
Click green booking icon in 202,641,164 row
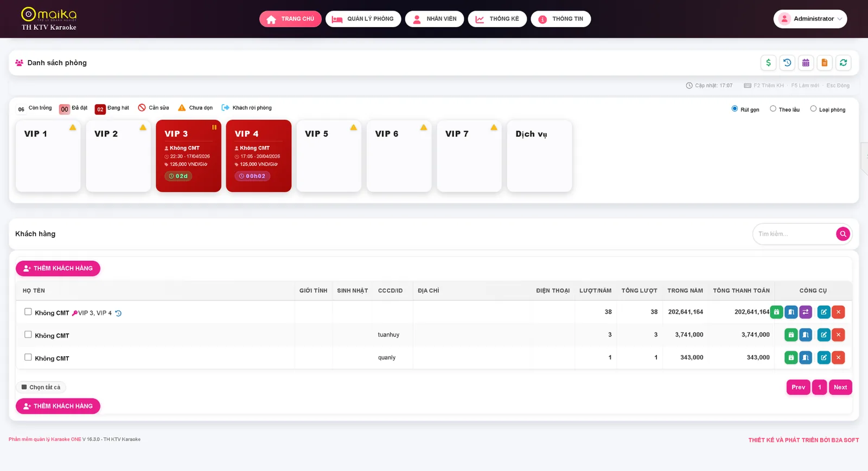(776, 312)
